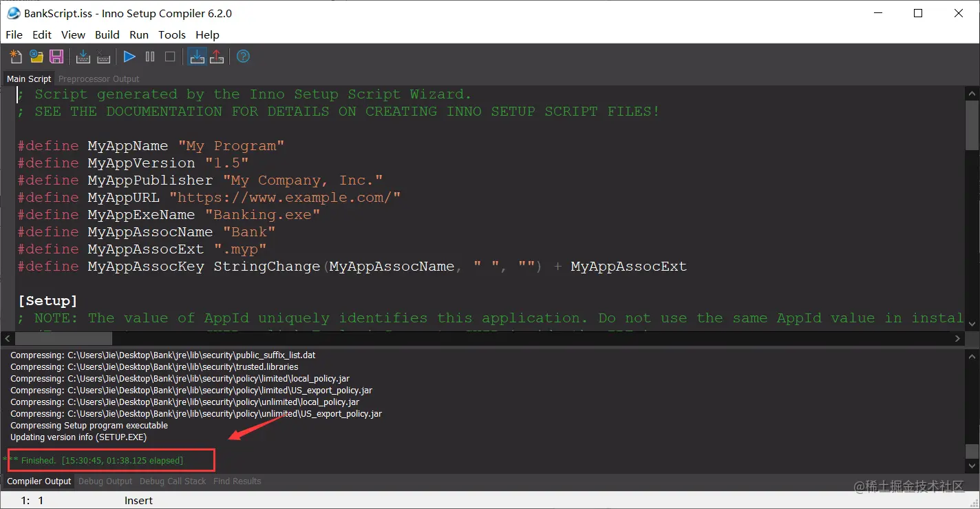Select the Find Results tab

(x=237, y=481)
